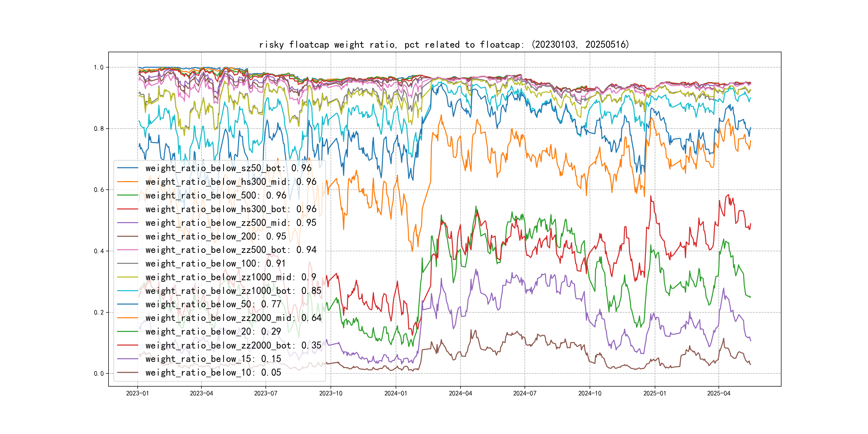The height and width of the screenshot is (434, 868).
Task: Click the weight_ratio_below_20 legend label
Action: (x=213, y=332)
